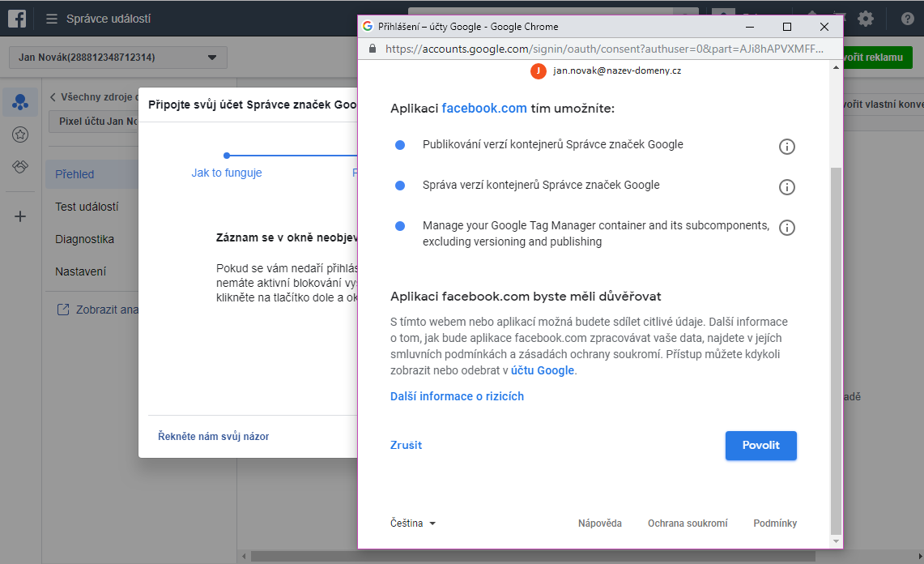Click the plus icon in left sidebar
Screen dimensions: 924x564
point(20,216)
